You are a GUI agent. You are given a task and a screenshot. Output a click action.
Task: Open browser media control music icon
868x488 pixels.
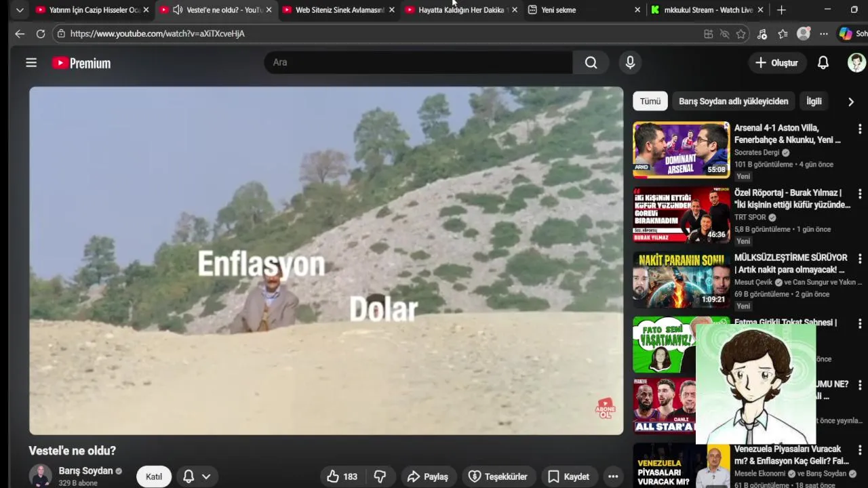pos(762,34)
